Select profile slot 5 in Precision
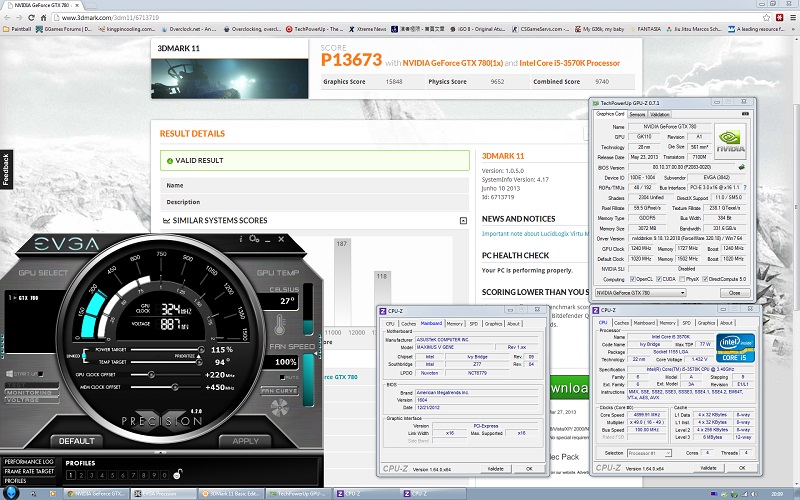Screen dimensions: 800x500 112,475
